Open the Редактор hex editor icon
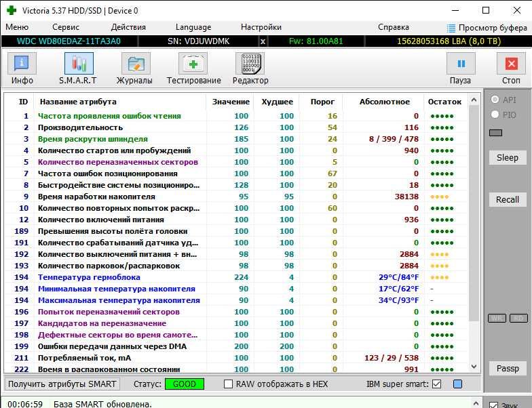 250,63
